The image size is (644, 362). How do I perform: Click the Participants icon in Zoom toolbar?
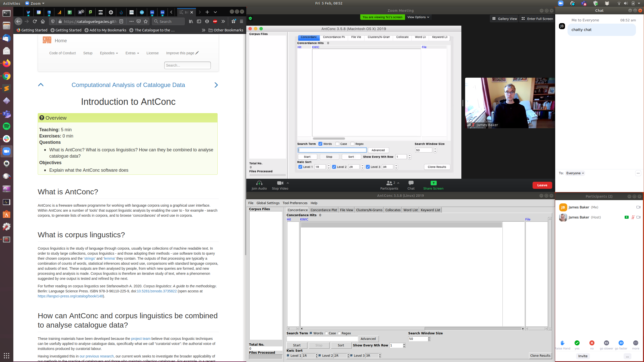point(389,185)
